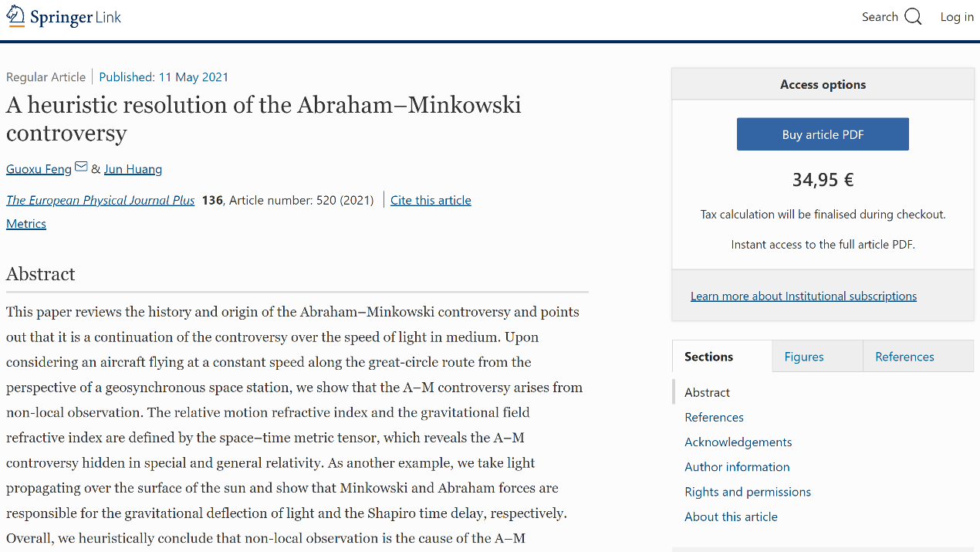Screen dimensions: 980x552
Task: Switch to the References tab
Action: click(x=904, y=357)
